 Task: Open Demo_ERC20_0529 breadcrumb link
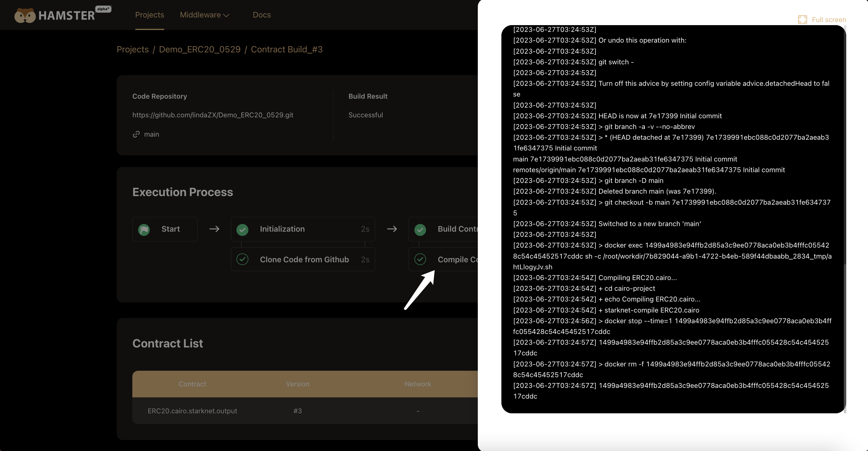click(199, 49)
